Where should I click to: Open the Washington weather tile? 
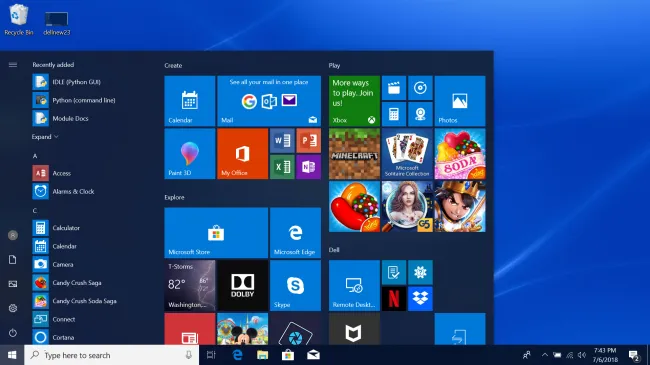(x=189, y=285)
